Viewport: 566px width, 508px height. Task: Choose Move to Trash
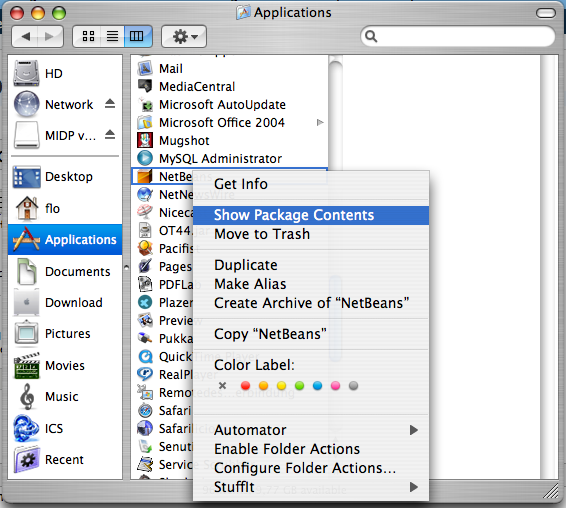[311, 234]
